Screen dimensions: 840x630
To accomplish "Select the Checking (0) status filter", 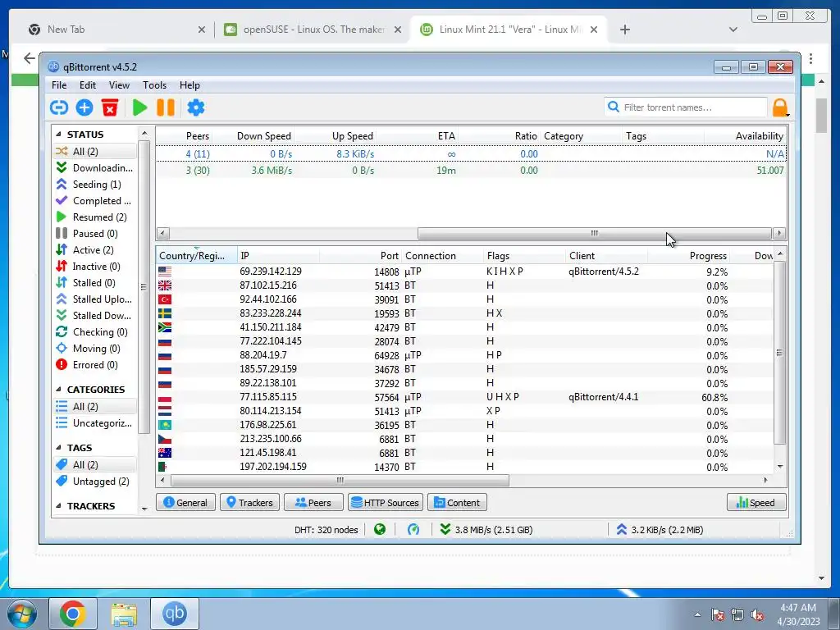I will pyautogui.click(x=95, y=332).
